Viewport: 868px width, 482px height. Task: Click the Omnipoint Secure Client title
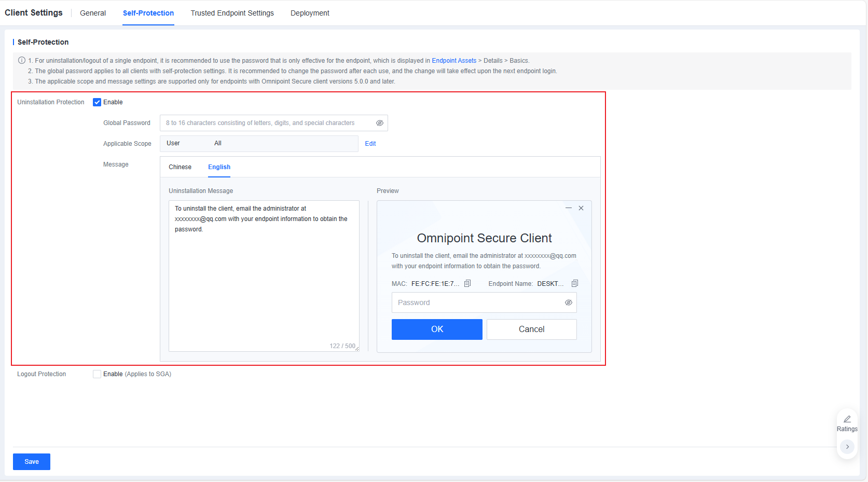point(484,238)
